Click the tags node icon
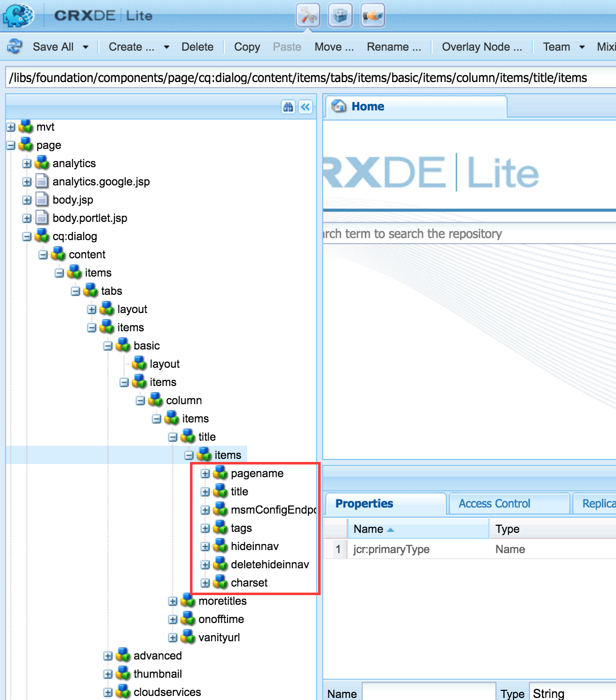This screenshot has width=616, height=700. (220, 528)
